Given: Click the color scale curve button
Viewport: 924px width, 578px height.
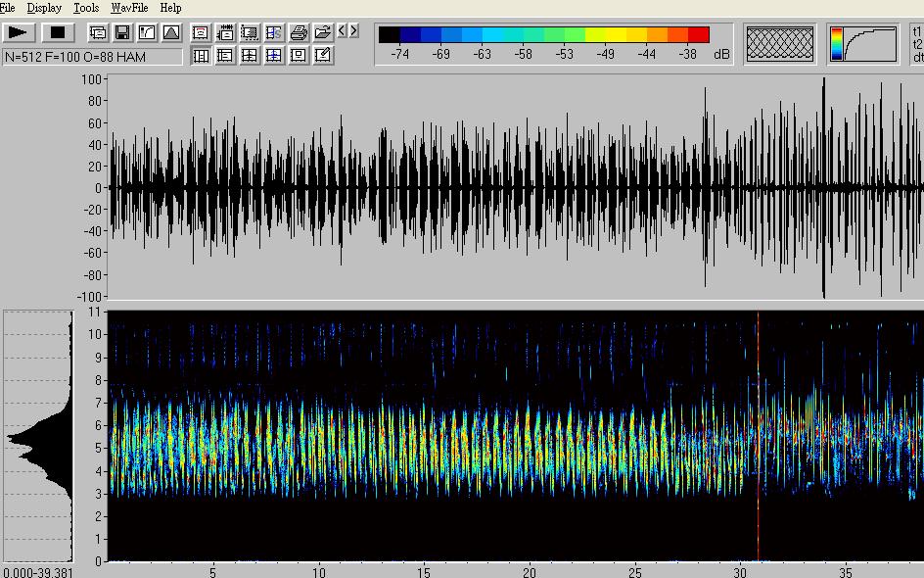Looking at the screenshot, I should [863, 44].
